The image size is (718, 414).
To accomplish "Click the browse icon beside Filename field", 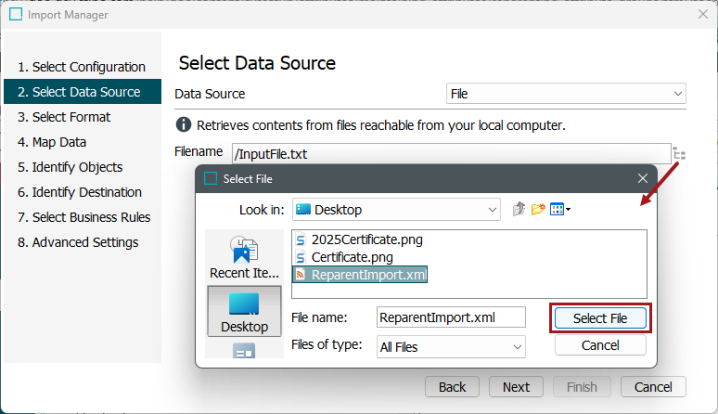I will click(679, 154).
